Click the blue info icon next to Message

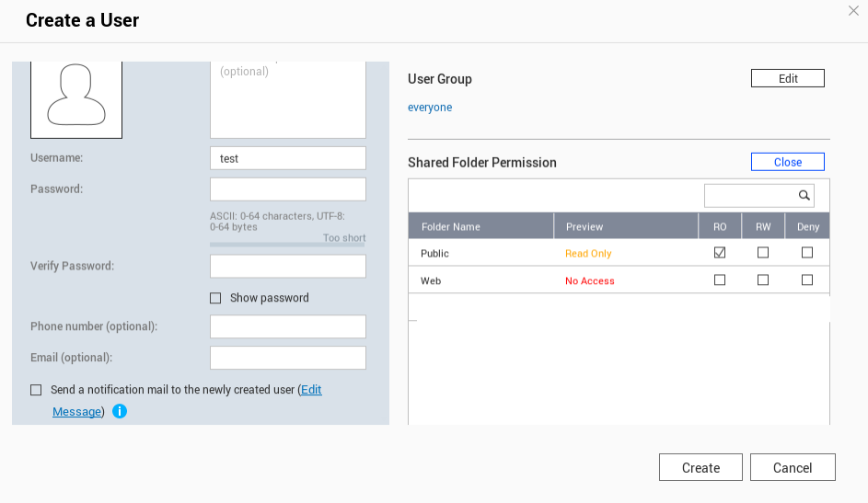coord(120,411)
